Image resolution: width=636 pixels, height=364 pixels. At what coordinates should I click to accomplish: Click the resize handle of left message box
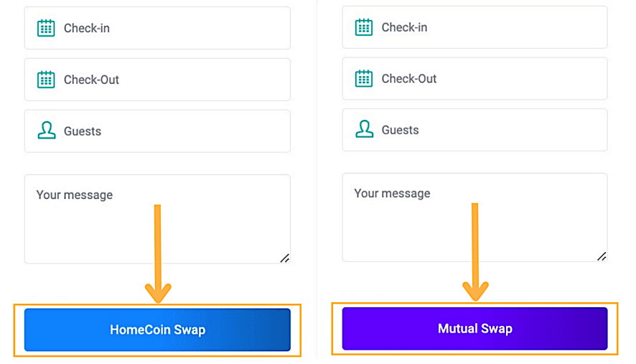pos(284,258)
